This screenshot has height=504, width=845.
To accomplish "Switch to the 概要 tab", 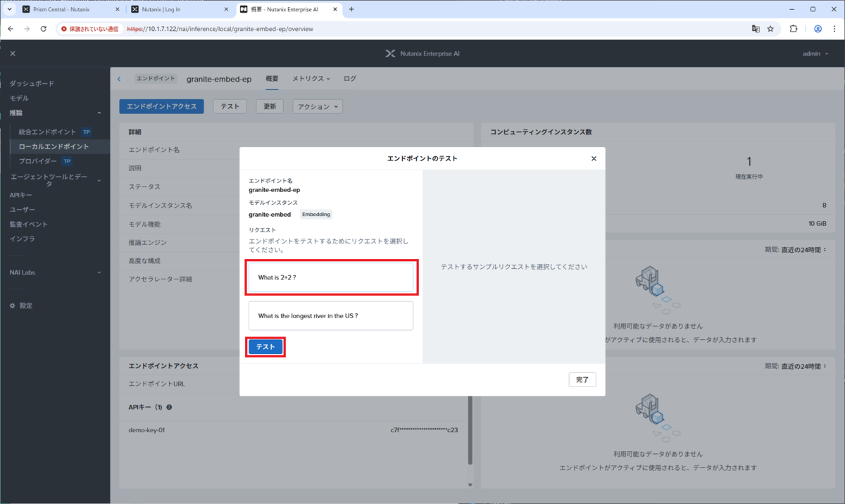I will (272, 79).
